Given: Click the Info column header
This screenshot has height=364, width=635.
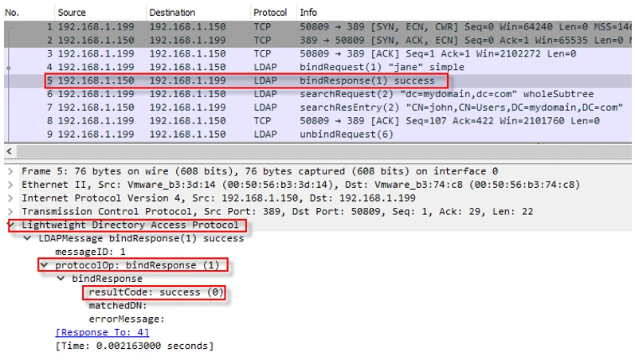Looking at the screenshot, I should tap(308, 13).
